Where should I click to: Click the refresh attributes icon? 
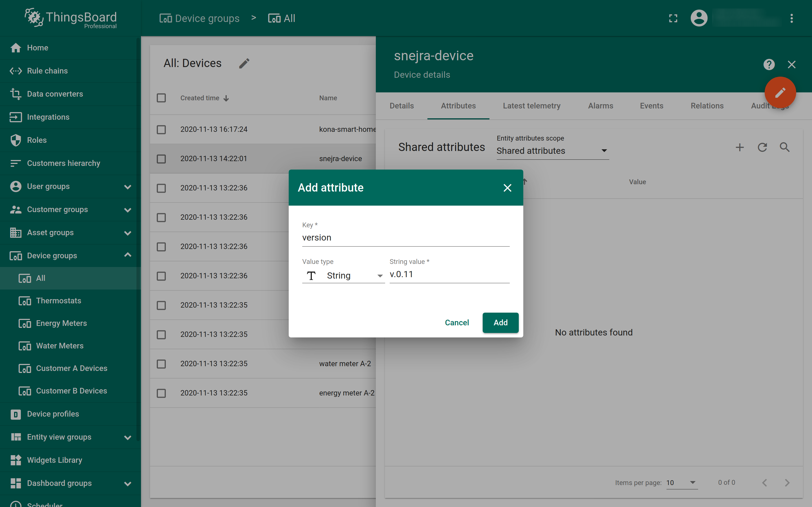(762, 147)
